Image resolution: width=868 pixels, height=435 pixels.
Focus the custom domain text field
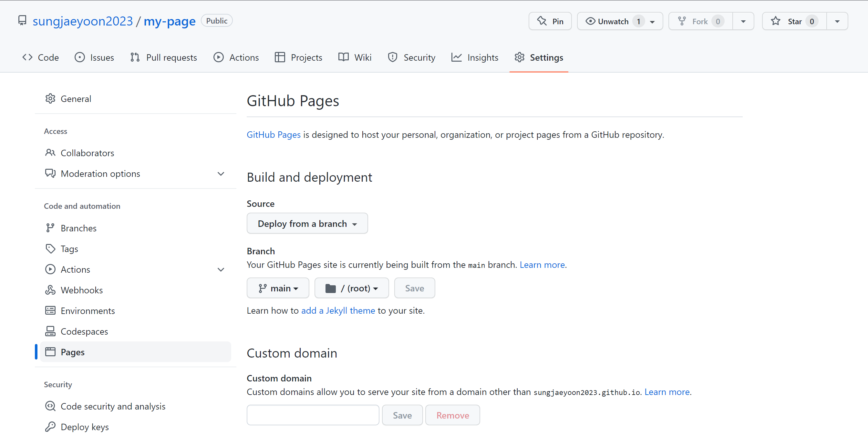tap(313, 415)
